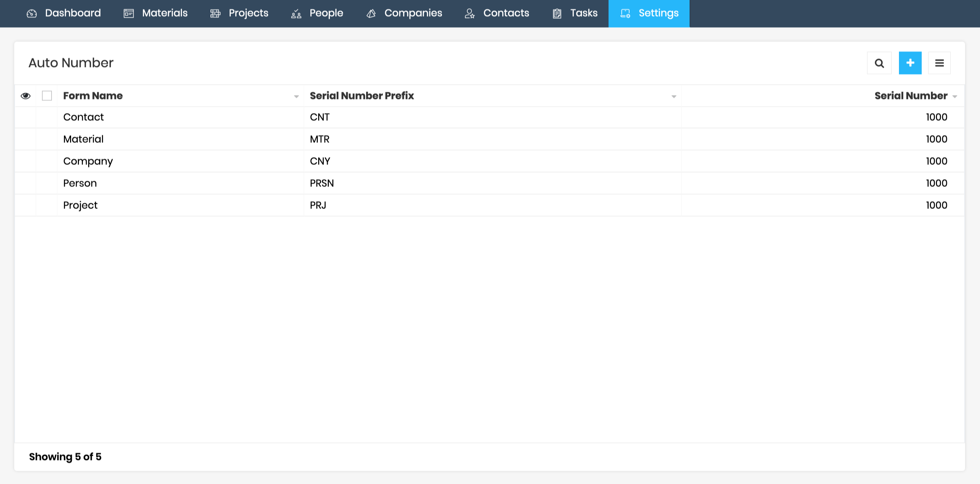Click serial number 1000 in Company row
Image resolution: width=980 pixels, height=484 pixels.
937,162
